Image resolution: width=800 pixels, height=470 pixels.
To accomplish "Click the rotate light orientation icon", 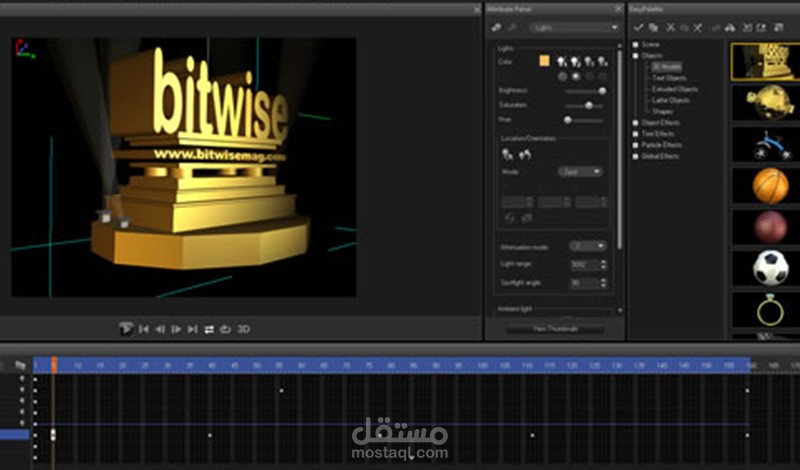I will 524,155.
